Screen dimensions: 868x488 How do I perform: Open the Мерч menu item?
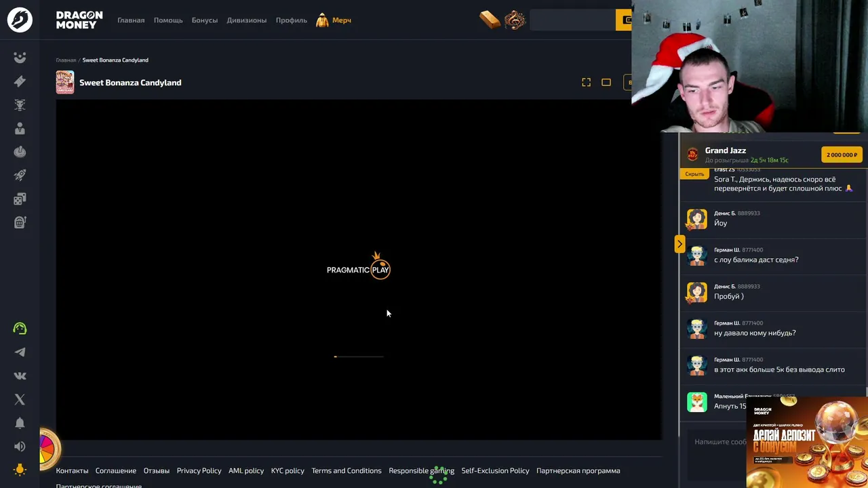point(334,20)
